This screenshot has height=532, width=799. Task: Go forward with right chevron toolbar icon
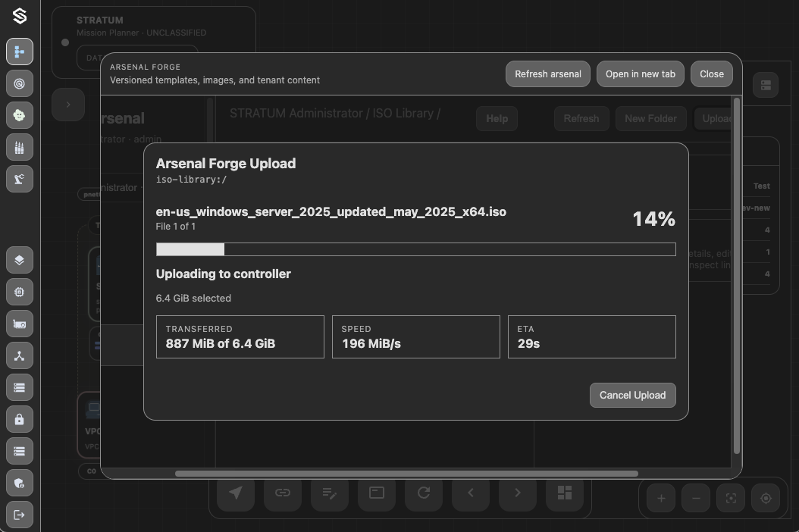click(518, 493)
